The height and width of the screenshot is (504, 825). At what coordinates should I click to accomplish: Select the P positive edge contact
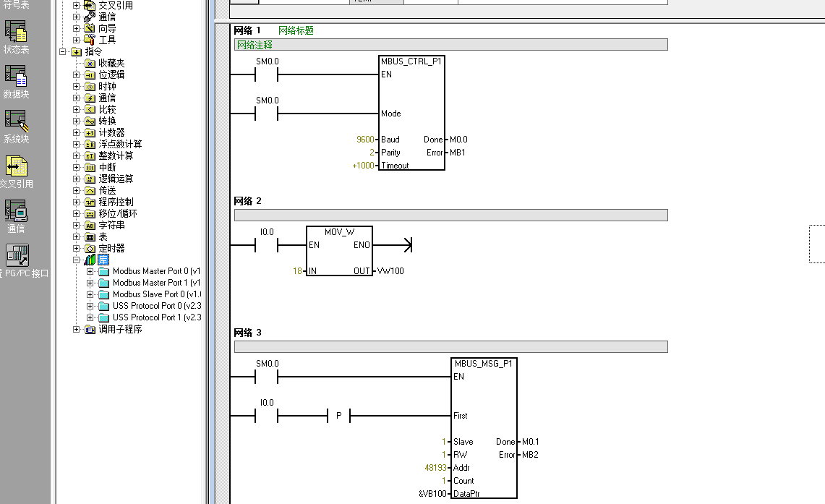(x=338, y=416)
